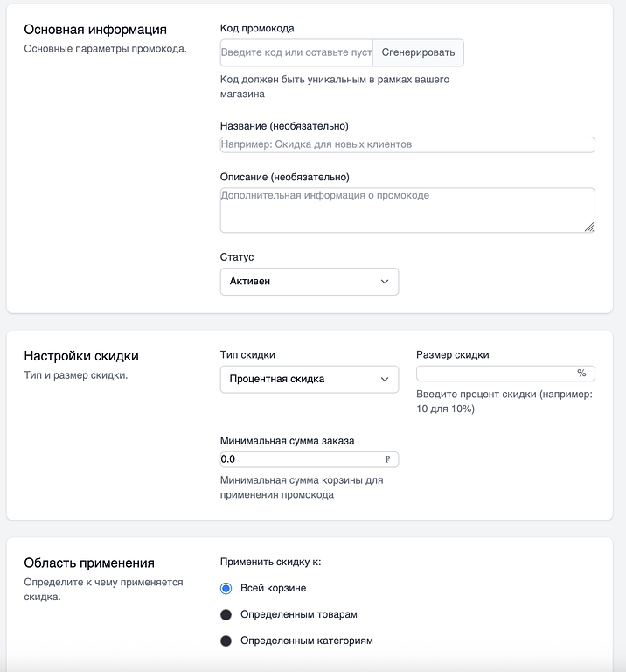Select the Всей корзине radio button
The width and height of the screenshot is (626, 672).
pos(226,588)
